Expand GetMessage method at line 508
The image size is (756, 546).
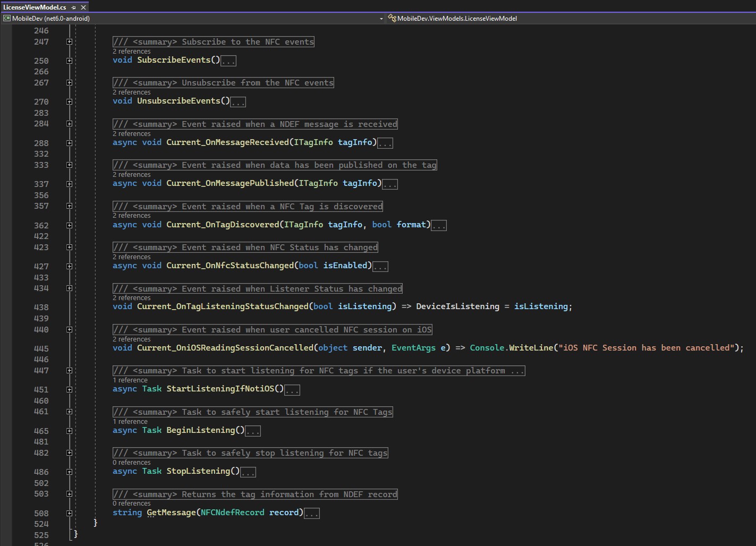point(69,513)
